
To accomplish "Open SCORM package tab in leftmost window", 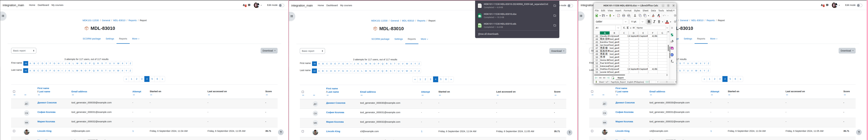I will (x=92, y=39).
